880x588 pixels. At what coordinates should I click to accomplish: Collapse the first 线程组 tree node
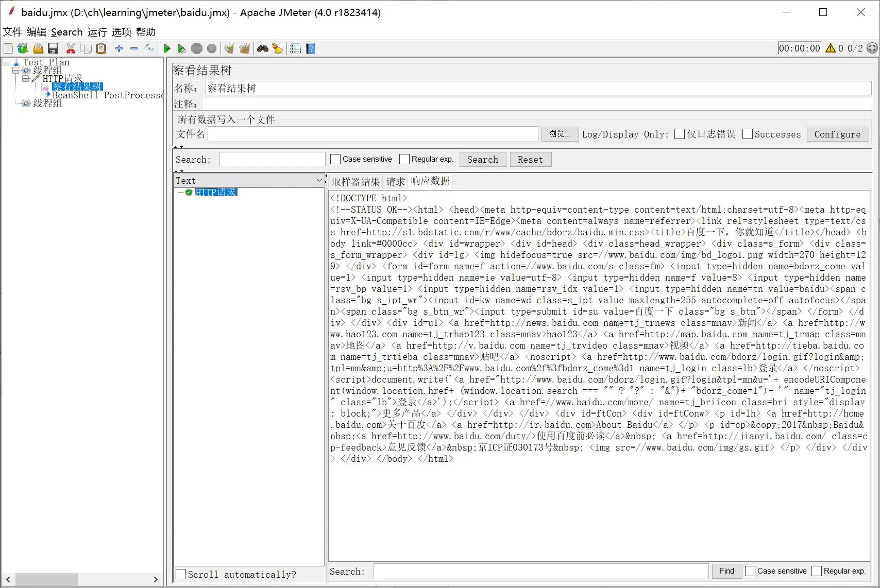click(x=16, y=71)
